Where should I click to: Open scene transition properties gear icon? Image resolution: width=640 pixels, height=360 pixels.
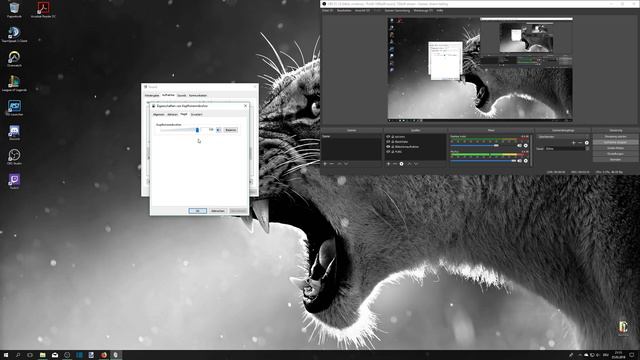tap(587, 143)
